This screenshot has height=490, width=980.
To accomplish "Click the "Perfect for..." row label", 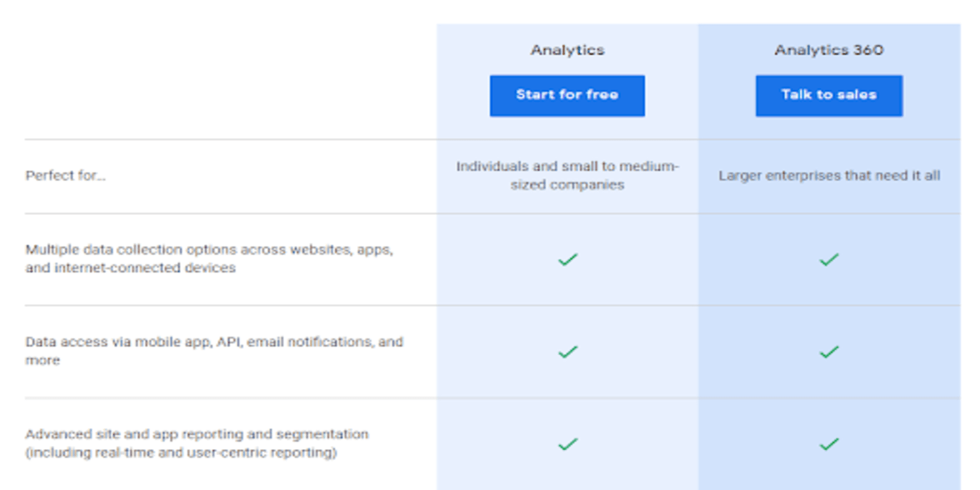I will tap(66, 176).
